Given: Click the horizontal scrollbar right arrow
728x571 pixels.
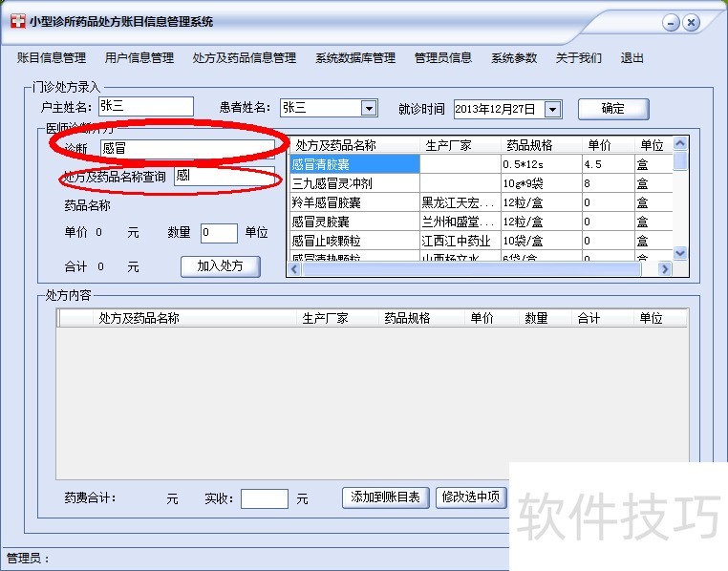Looking at the screenshot, I should coord(665,269).
